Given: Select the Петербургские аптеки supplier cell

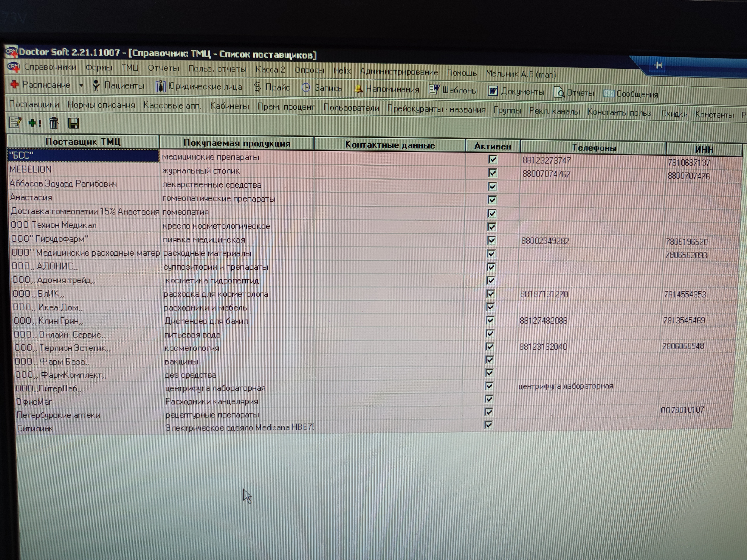Looking at the screenshot, I should click(58, 415).
